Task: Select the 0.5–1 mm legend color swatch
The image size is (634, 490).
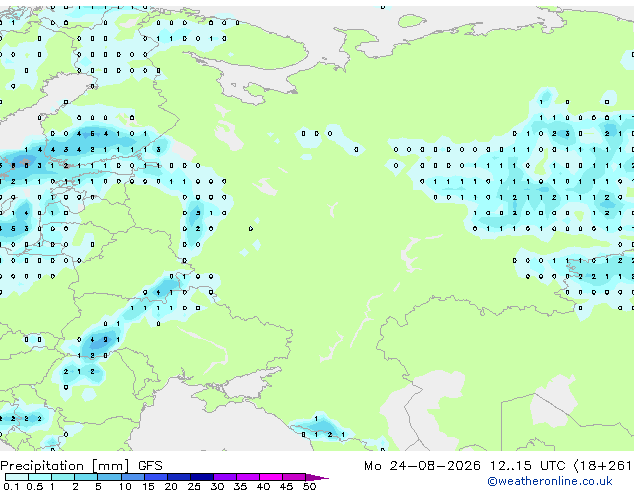Action: point(40,477)
